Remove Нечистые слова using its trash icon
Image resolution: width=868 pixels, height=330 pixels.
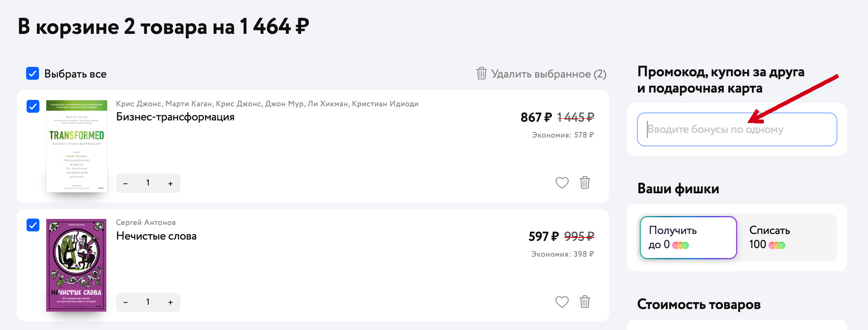[585, 302]
